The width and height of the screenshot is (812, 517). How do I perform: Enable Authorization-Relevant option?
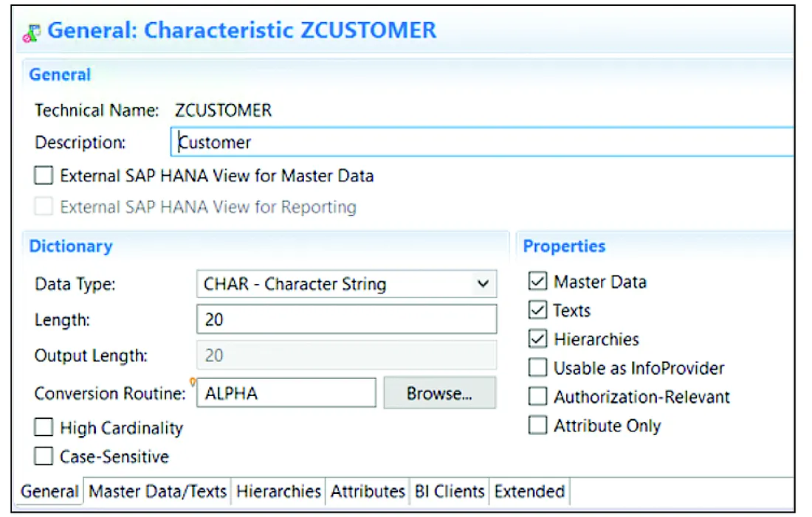pos(538,397)
